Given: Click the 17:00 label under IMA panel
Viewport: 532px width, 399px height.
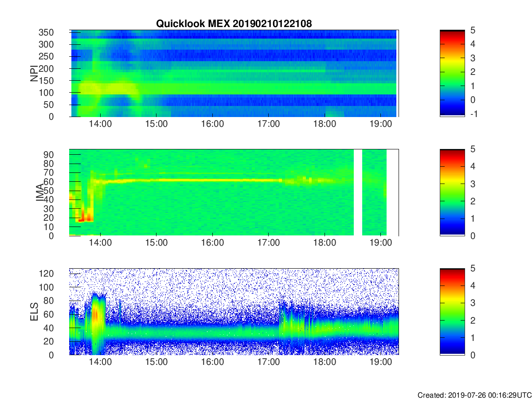Looking at the screenshot, I should pos(269,243).
